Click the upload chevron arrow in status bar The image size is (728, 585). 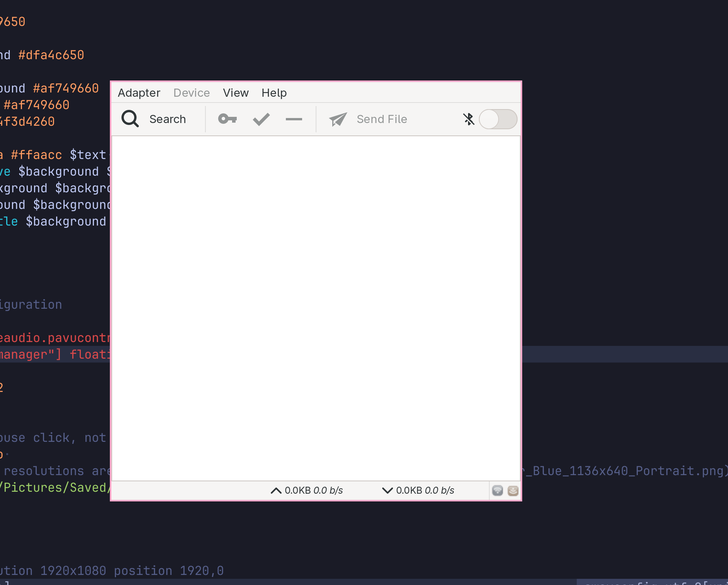tap(276, 491)
